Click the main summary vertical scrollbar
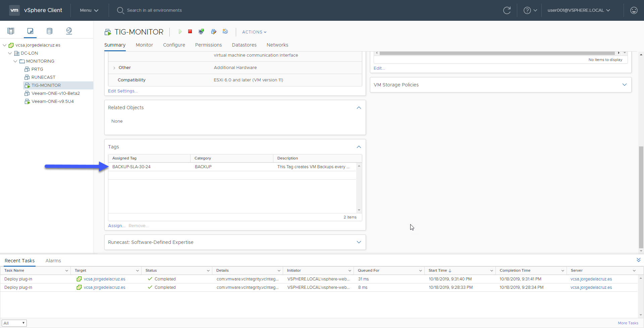 (641, 197)
